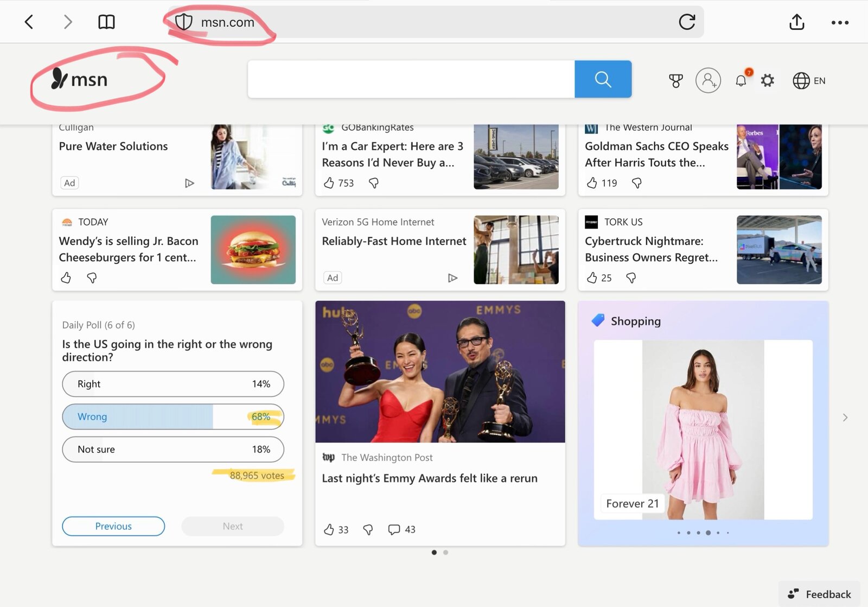
Task: Dislike the Wendy's Bacon Cheeseburgers article
Action: pyautogui.click(x=92, y=278)
